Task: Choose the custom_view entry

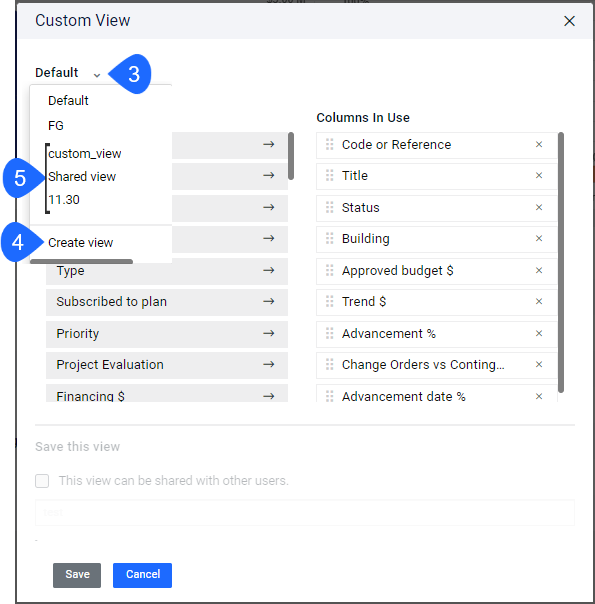Action: click(x=85, y=154)
